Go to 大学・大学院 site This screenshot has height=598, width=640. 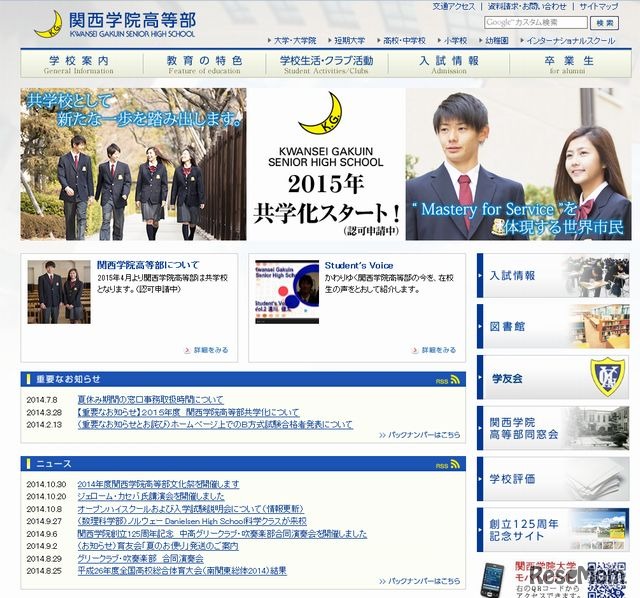point(295,41)
